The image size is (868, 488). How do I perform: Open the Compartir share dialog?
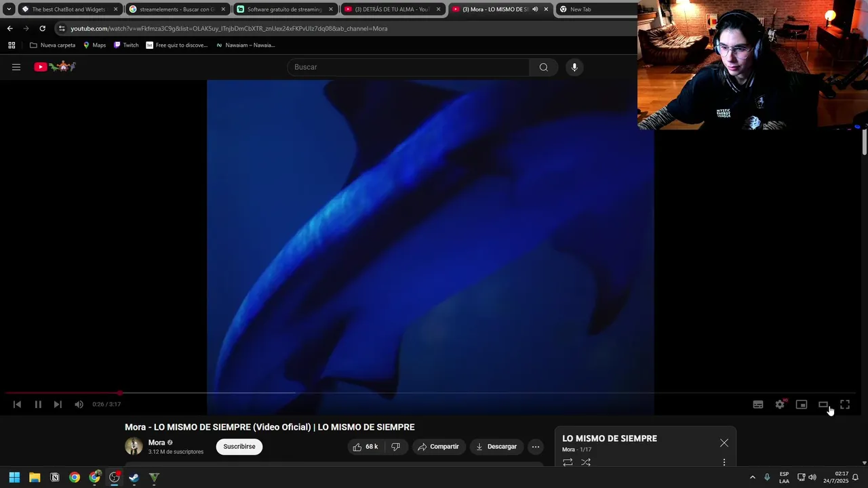click(x=439, y=447)
